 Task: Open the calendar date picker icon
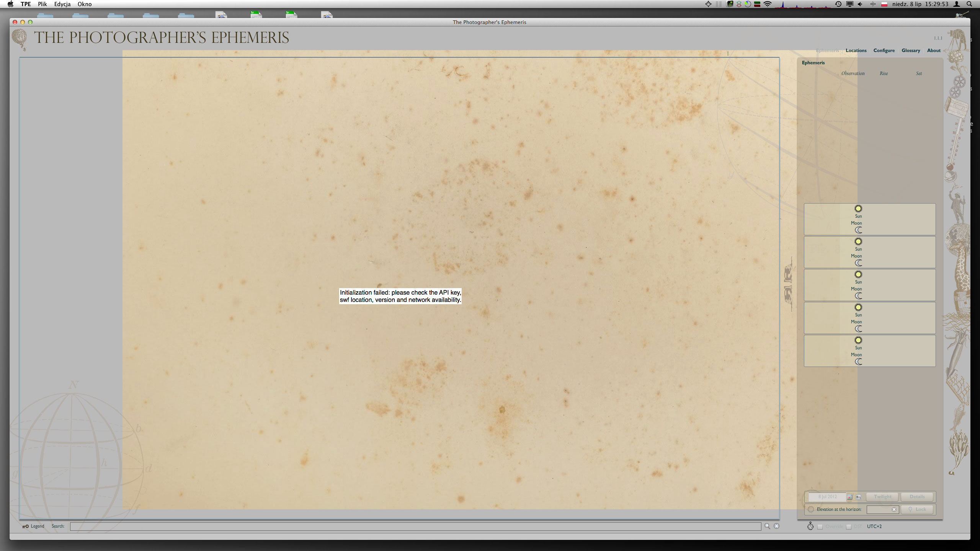849,497
